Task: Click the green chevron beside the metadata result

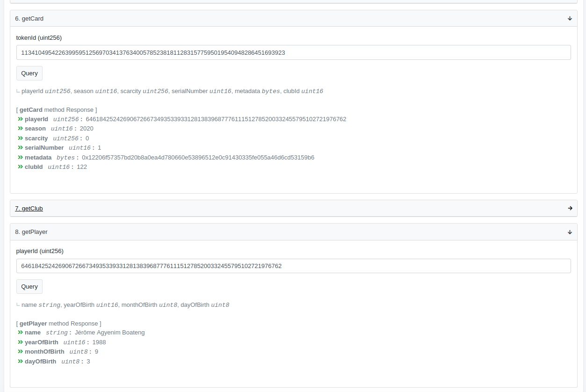Action: click(21, 158)
